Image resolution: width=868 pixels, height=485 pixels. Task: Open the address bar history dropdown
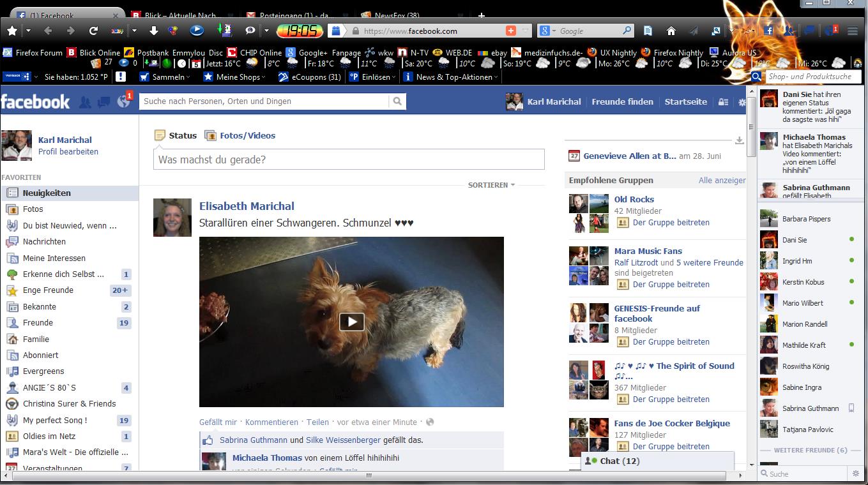pos(526,31)
